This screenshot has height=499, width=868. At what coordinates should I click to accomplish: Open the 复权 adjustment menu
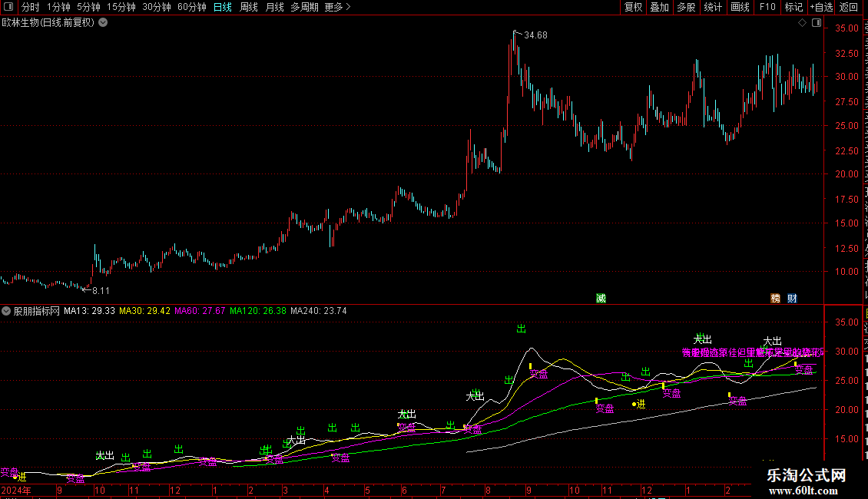633,7
